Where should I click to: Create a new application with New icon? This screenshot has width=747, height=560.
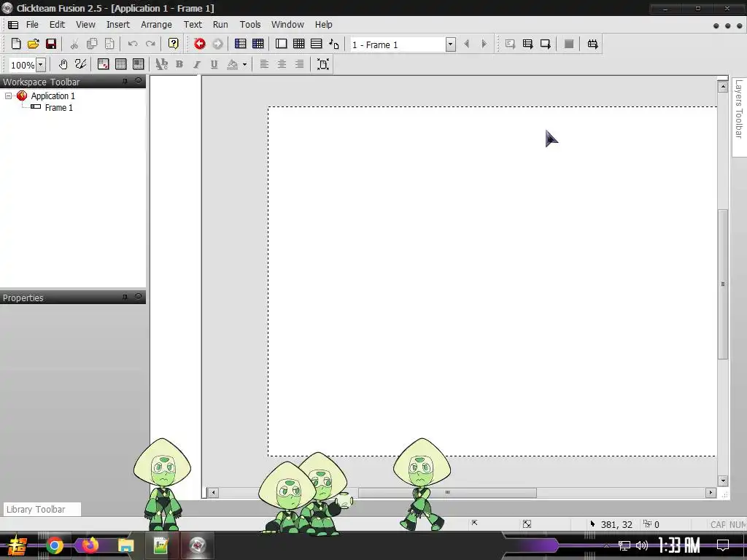point(16,44)
